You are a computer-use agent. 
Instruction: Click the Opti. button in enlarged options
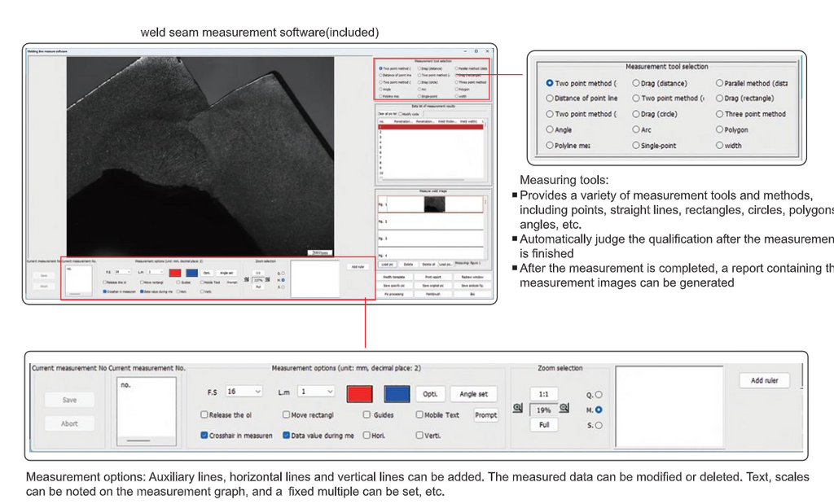click(430, 394)
